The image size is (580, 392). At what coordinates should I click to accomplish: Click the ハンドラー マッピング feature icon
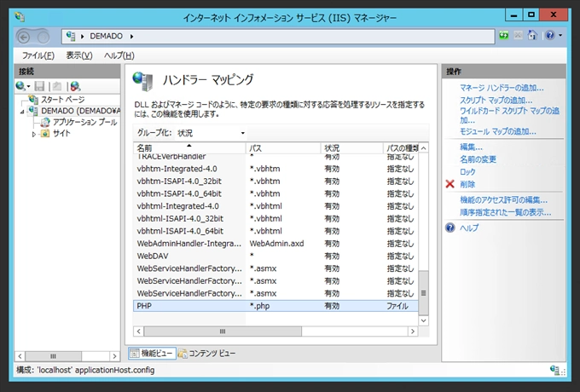(142, 81)
